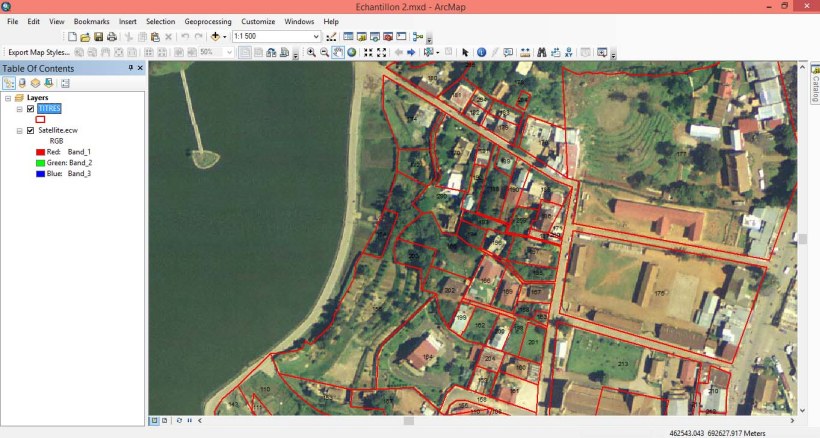Select the Satellite.ecw layer name
The image size is (820, 438).
coord(58,130)
